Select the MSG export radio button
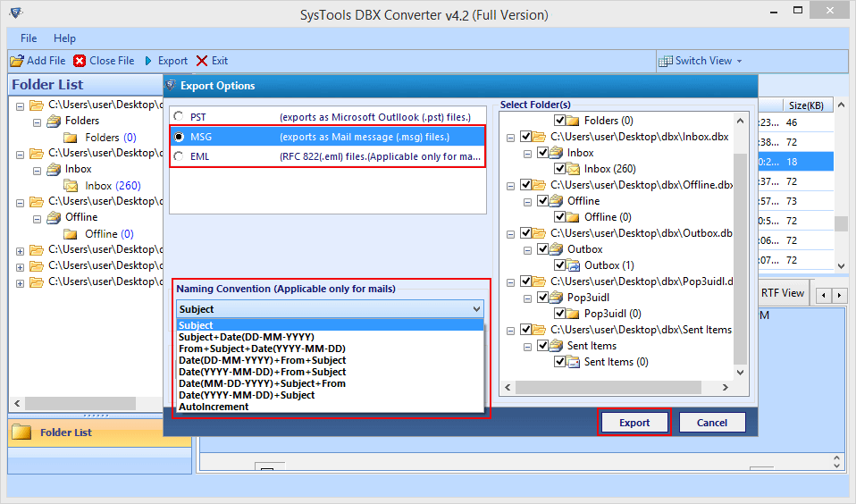This screenshot has width=856, height=504. click(179, 137)
